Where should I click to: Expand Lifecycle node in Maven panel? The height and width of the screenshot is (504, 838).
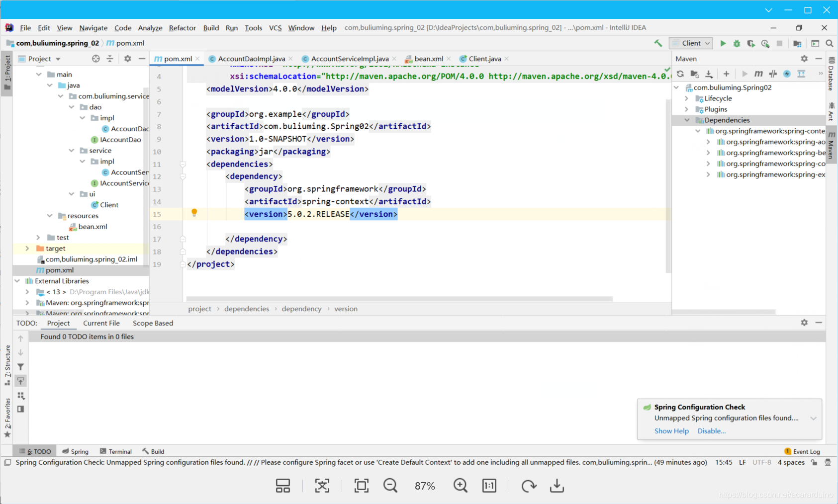coord(687,98)
